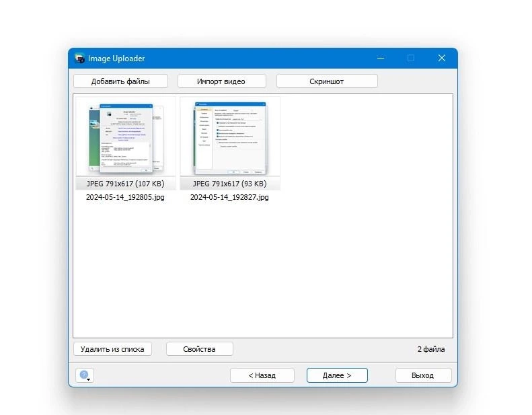
Task: Go back with the < Назад button
Action: tap(262, 375)
